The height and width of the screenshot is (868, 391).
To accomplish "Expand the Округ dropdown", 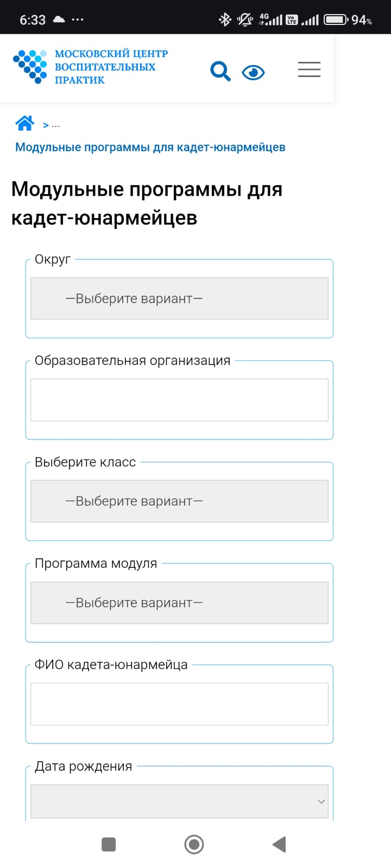I will coord(179,298).
